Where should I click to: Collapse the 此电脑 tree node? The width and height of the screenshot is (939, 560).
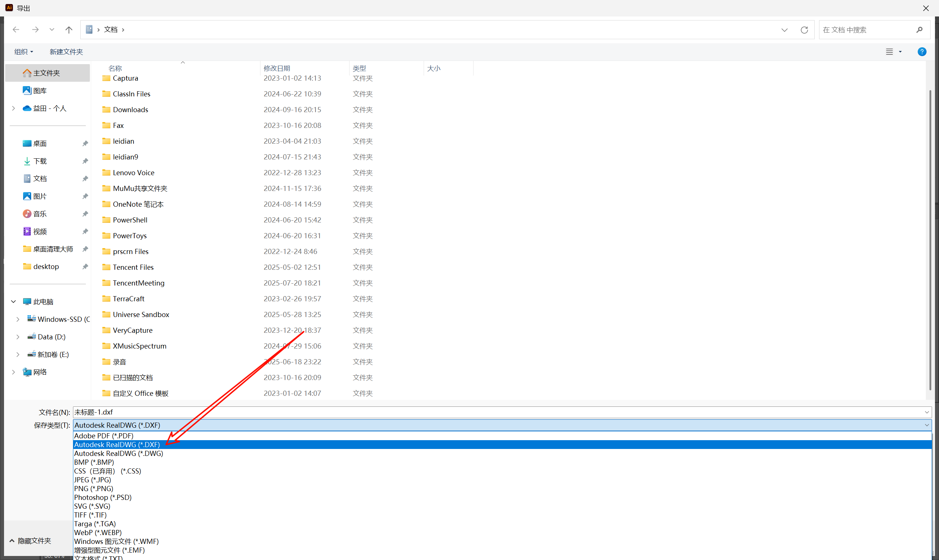tap(14, 302)
